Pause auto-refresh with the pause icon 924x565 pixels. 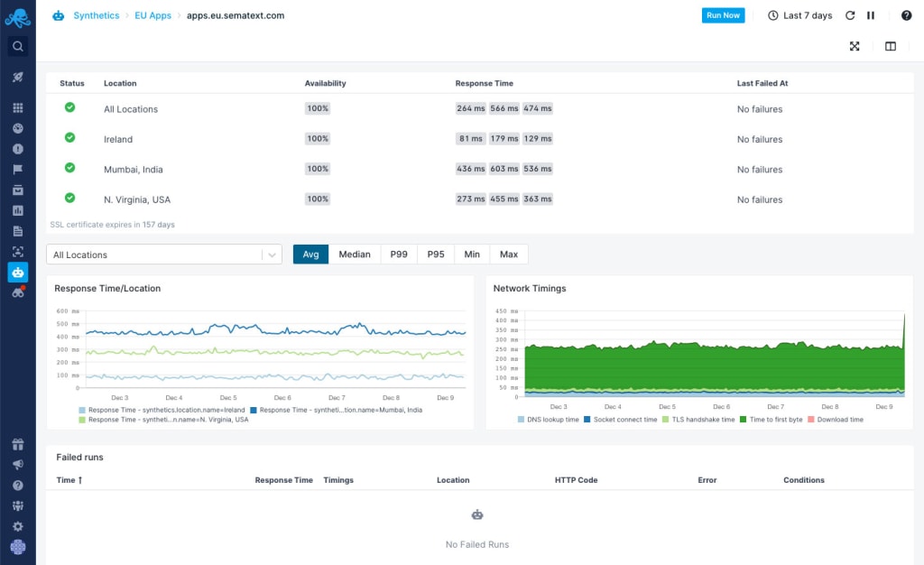[870, 14]
